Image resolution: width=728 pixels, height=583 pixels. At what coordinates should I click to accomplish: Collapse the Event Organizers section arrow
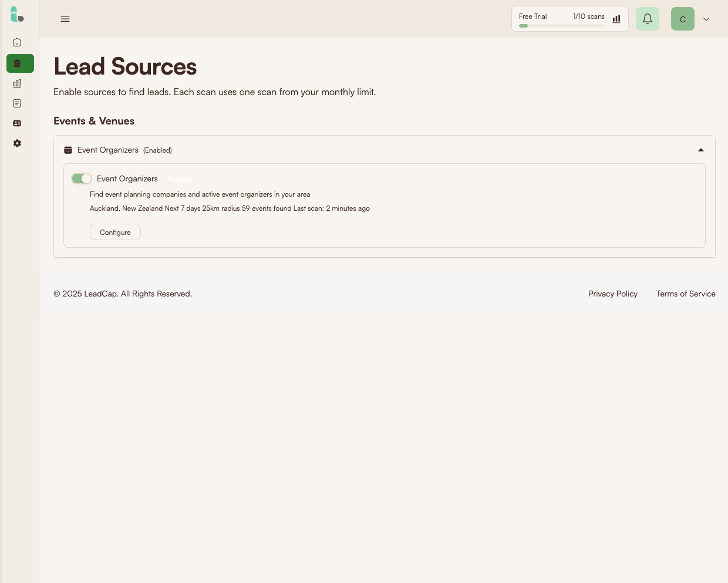701,150
